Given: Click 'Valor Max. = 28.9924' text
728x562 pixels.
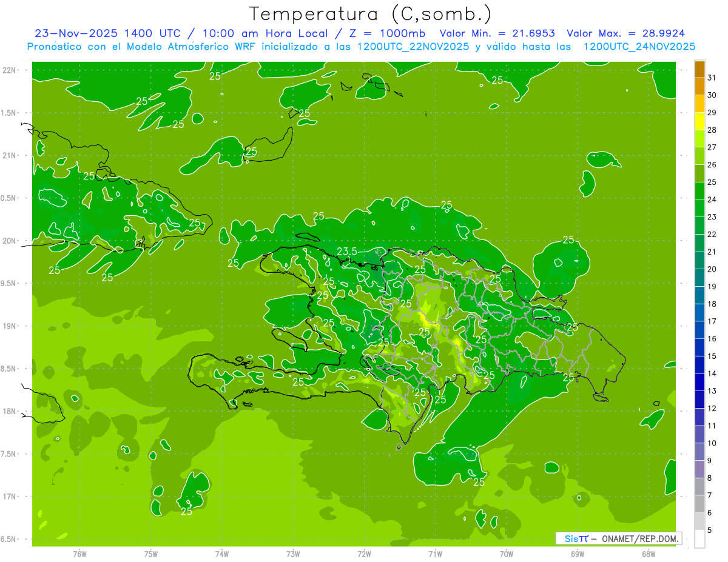Looking at the screenshot, I should pyautogui.click(x=626, y=33).
